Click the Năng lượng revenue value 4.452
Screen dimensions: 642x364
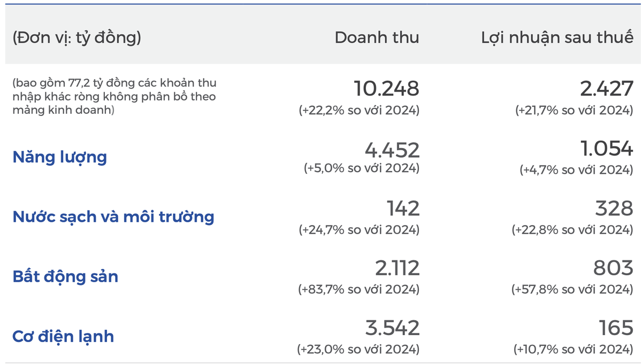[x=392, y=150]
